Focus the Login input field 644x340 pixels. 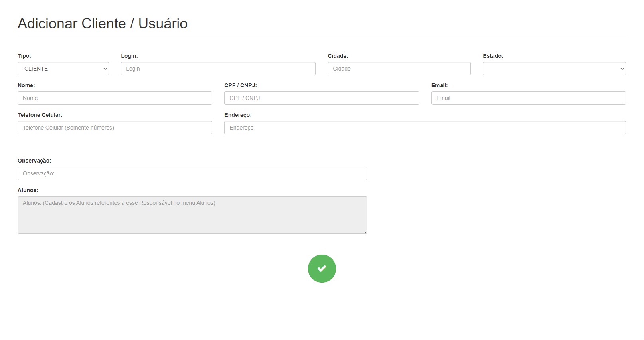[x=218, y=69]
